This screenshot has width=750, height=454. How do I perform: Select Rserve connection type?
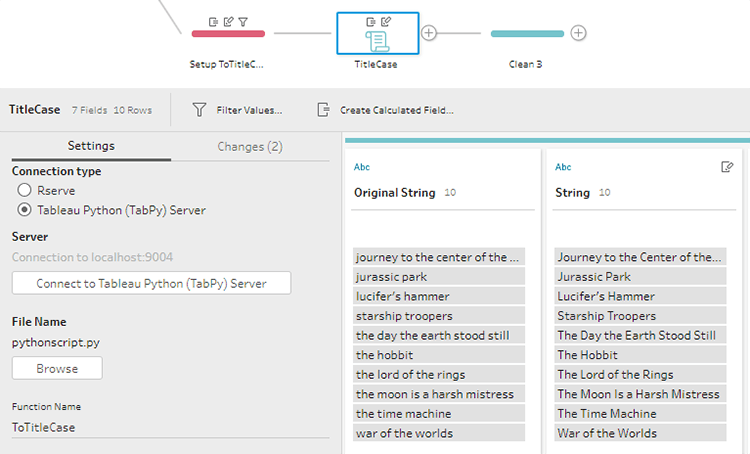(24, 190)
